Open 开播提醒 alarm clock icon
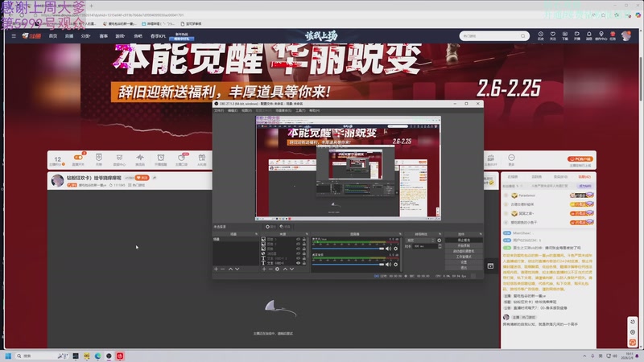The height and width of the screenshot is (362, 644). pyautogui.click(x=160, y=159)
